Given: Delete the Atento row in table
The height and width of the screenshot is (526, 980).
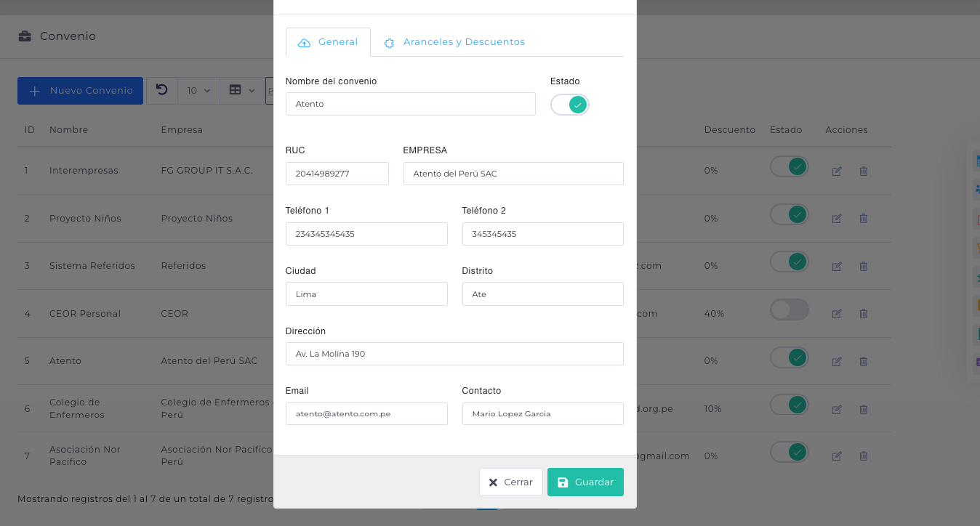Looking at the screenshot, I should tap(864, 362).
